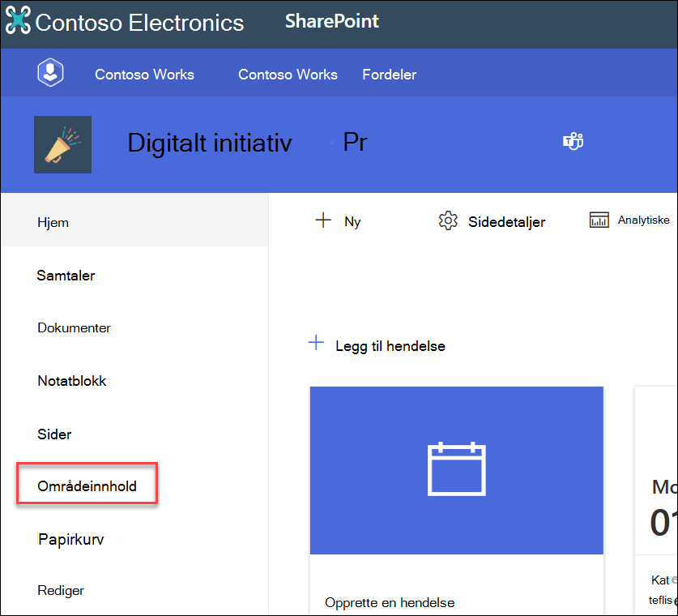Open Notatblokk in the left navigation
Viewport: 678px width, 616px height.
tap(72, 381)
